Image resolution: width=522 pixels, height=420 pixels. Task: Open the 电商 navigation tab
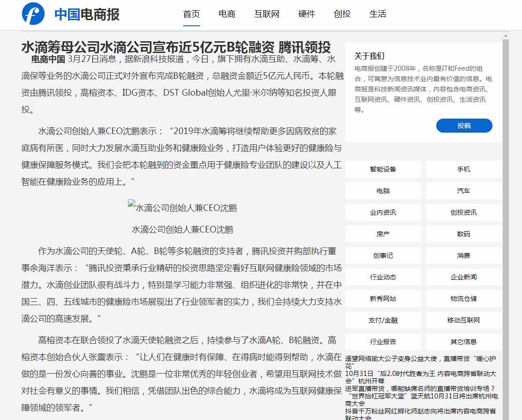click(227, 14)
